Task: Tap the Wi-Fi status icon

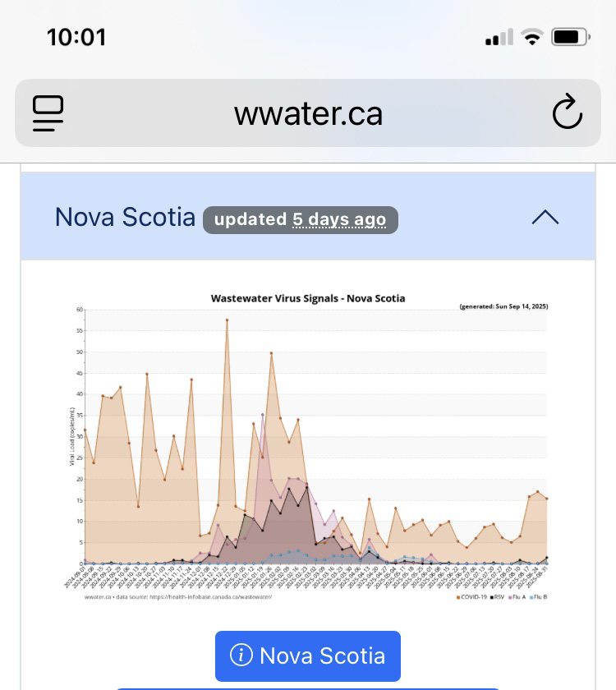Action: [533, 38]
